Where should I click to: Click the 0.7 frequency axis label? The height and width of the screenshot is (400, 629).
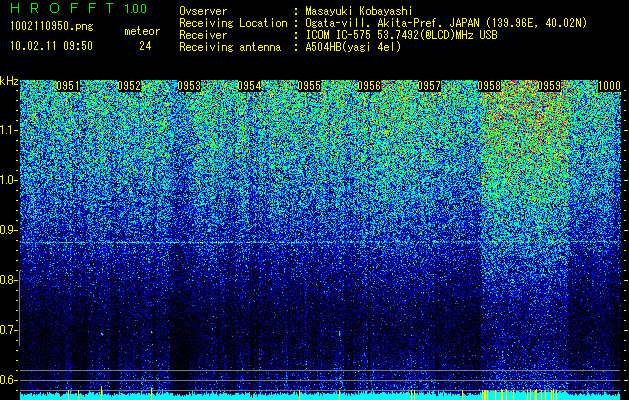(7, 330)
